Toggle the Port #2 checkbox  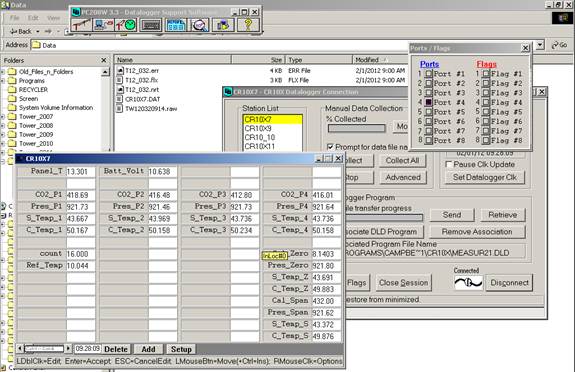click(428, 83)
